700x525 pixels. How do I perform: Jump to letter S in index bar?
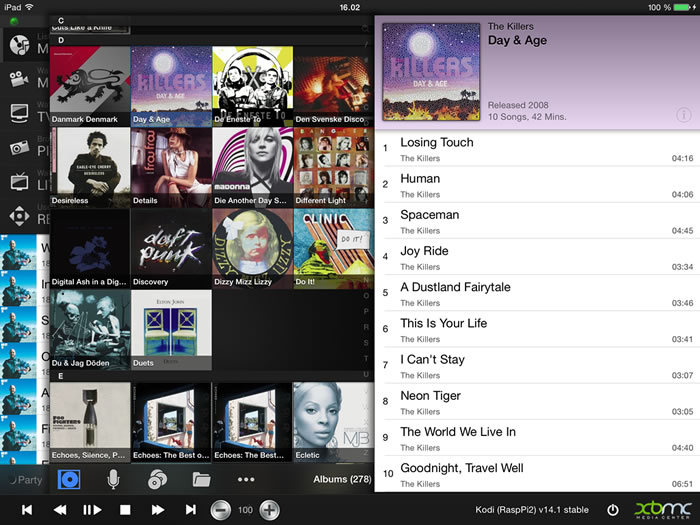[x=366, y=343]
